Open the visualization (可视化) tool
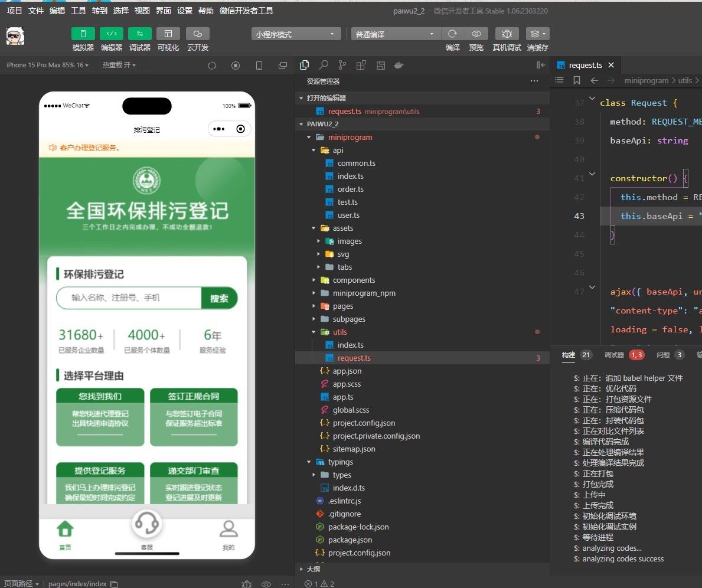The image size is (702, 588). pos(168,34)
